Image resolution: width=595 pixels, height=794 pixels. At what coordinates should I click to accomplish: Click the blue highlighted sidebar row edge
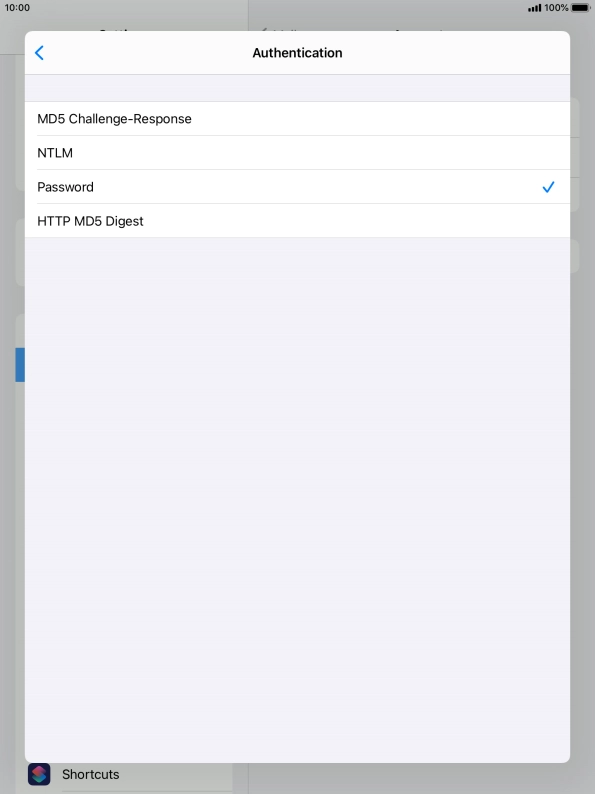[20, 365]
